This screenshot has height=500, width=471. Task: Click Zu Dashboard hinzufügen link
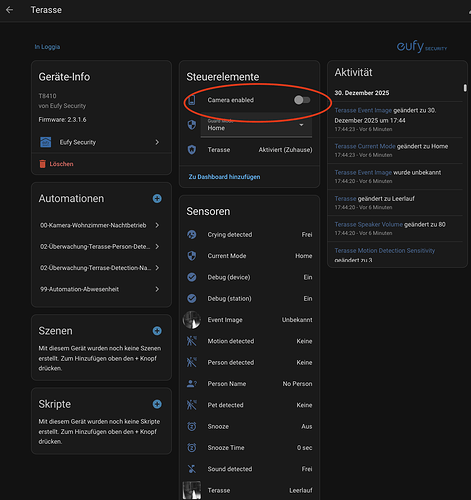224,177
